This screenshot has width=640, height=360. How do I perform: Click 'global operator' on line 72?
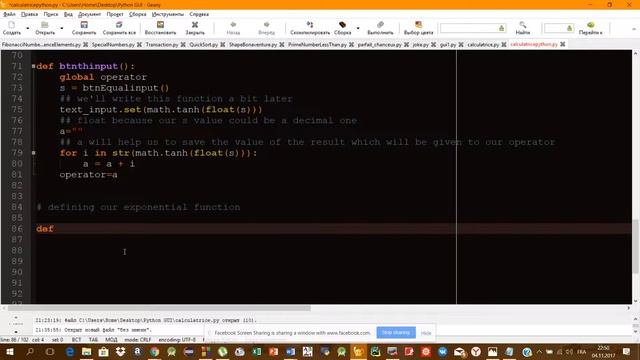[x=103, y=77]
